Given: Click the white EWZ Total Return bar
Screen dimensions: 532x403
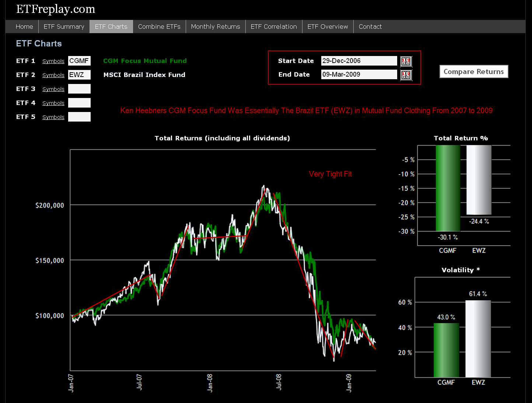Looking at the screenshot, I should point(479,180).
